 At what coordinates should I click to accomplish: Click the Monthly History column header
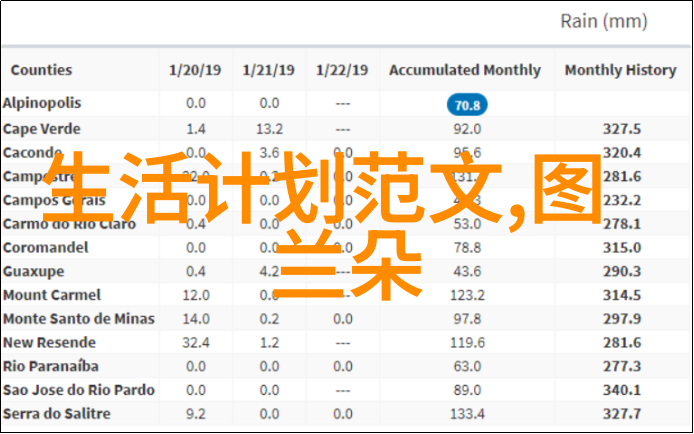click(x=621, y=71)
